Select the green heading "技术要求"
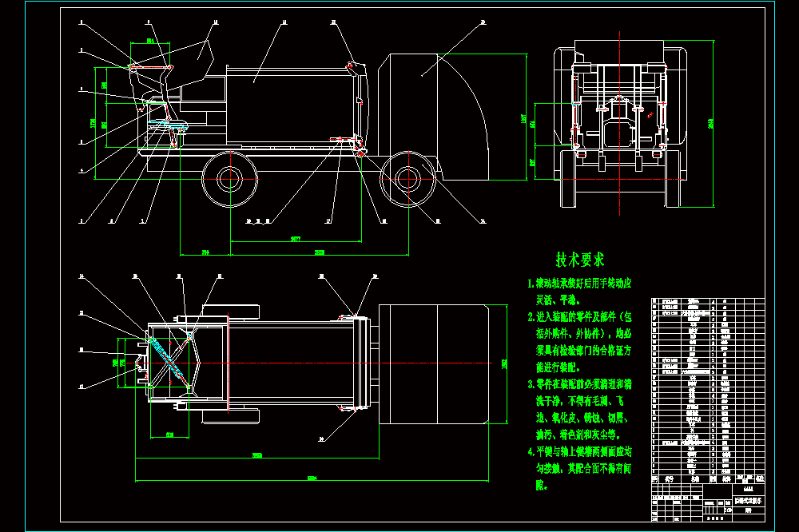This screenshot has width=799, height=532. [580, 260]
